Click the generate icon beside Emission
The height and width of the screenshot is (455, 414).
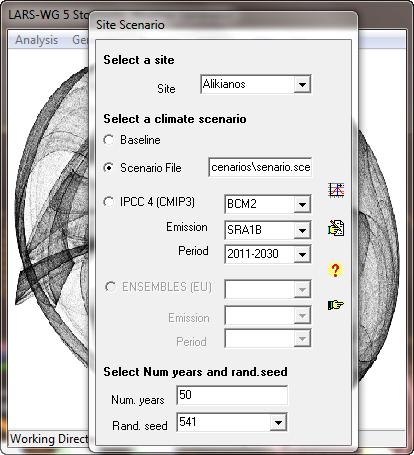[336, 229]
